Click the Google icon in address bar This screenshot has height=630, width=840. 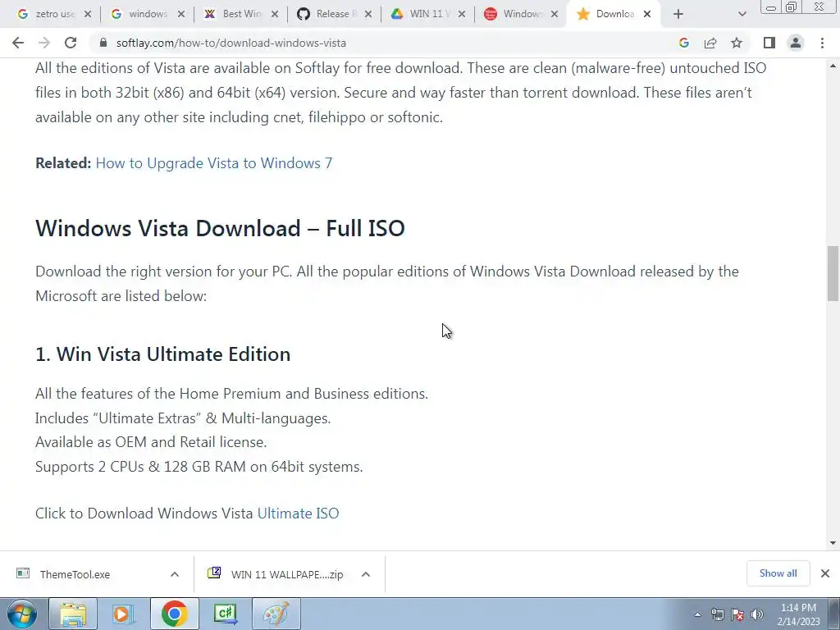pos(684,43)
